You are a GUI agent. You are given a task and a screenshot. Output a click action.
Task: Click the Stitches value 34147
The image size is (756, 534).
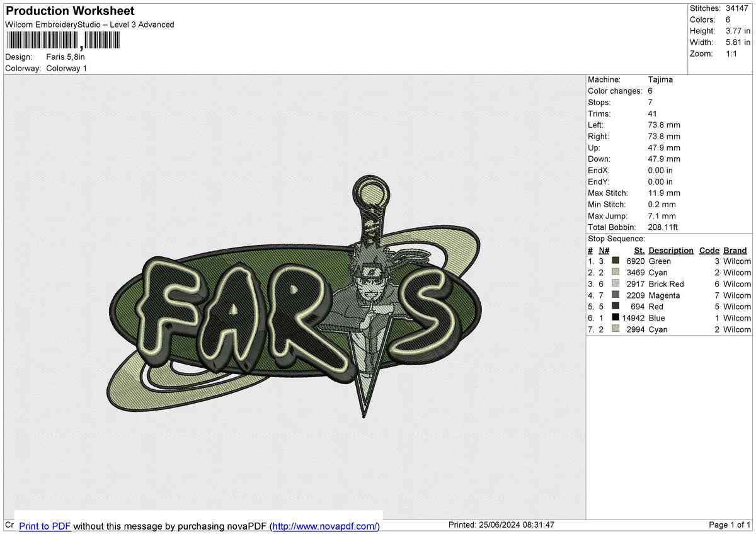(x=738, y=8)
